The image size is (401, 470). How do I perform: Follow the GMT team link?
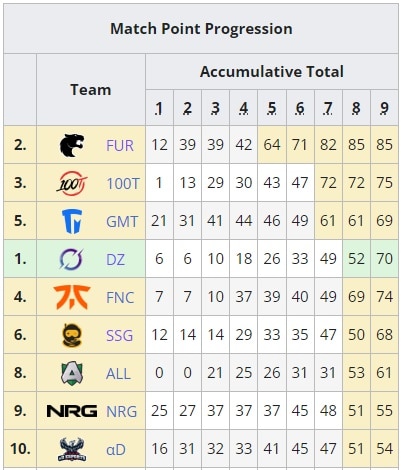pyautogui.click(x=122, y=222)
